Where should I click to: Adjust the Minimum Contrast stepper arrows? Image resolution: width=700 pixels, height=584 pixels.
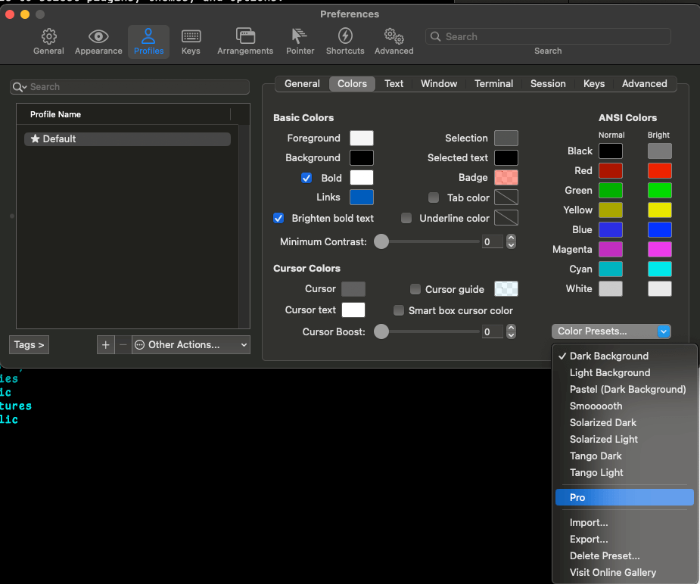(511, 242)
